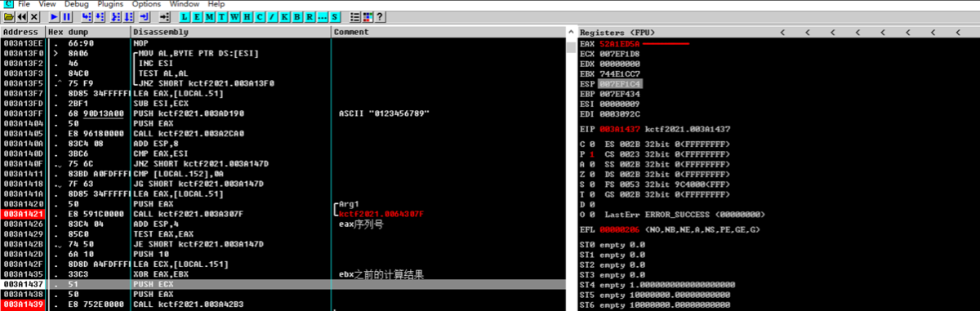Select the PUSH ECX instruction row
The image size is (980, 311).
pos(282,284)
